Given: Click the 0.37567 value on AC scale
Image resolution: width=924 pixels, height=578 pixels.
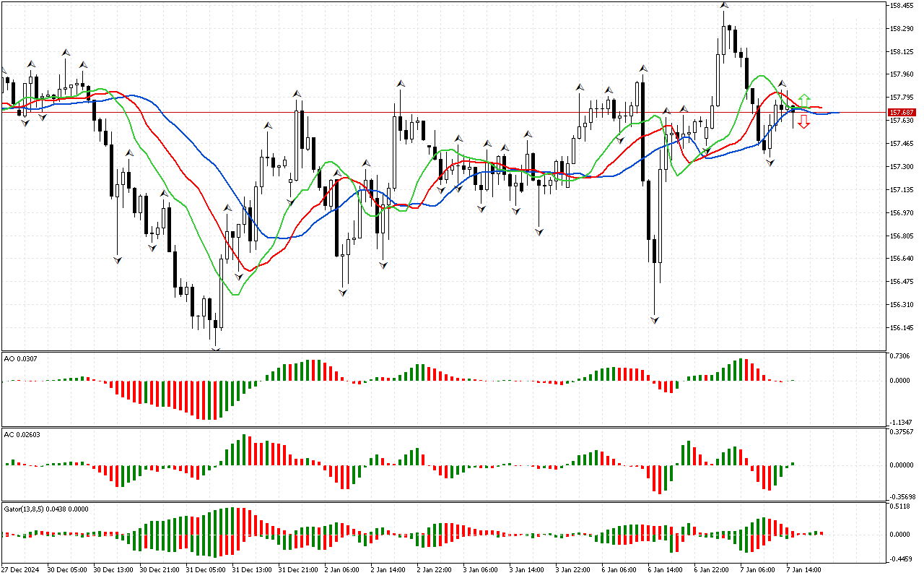Looking at the screenshot, I should click(x=902, y=432).
